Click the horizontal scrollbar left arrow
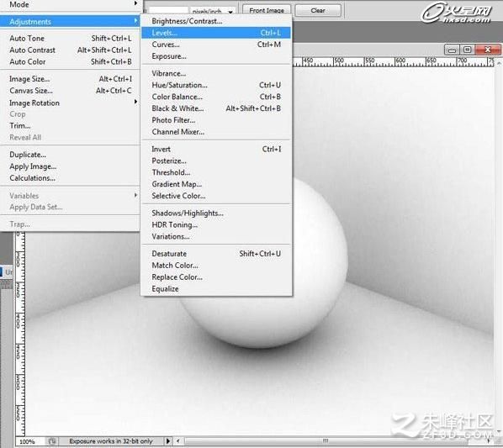Viewport: 503px width, 448px height. [x=178, y=441]
